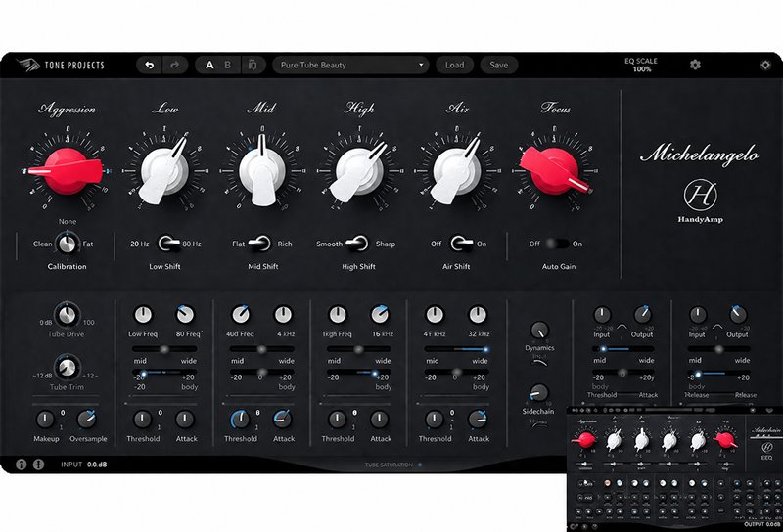Click the HandyAmp H logo
783x532 pixels.
[700, 196]
